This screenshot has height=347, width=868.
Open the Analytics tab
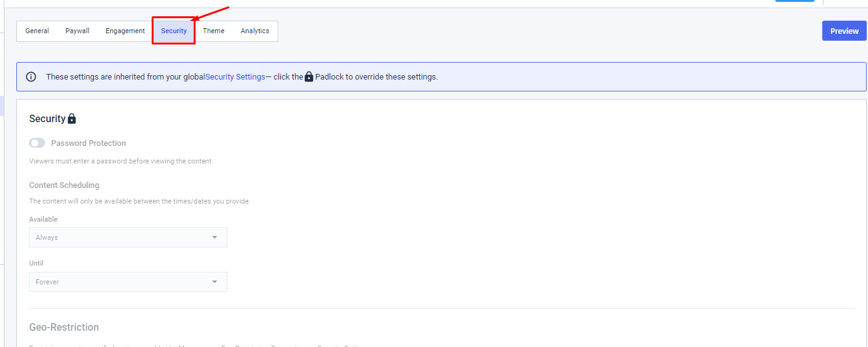(255, 31)
